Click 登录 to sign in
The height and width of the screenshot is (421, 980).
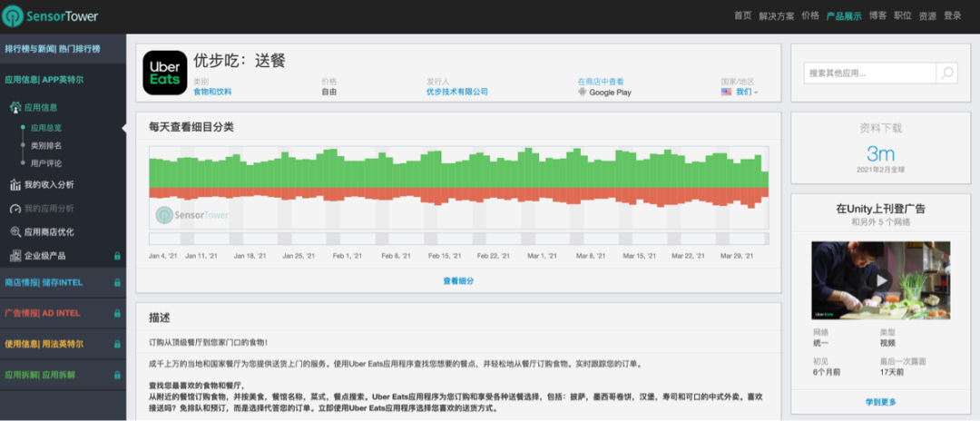coord(953,16)
